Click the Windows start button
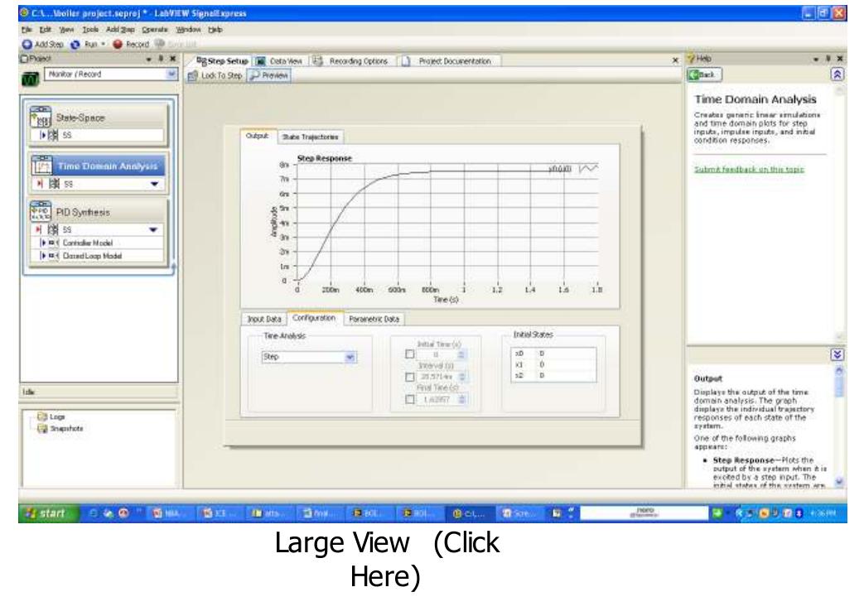Viewport: 864px width, 616px height. pos(49,513)
